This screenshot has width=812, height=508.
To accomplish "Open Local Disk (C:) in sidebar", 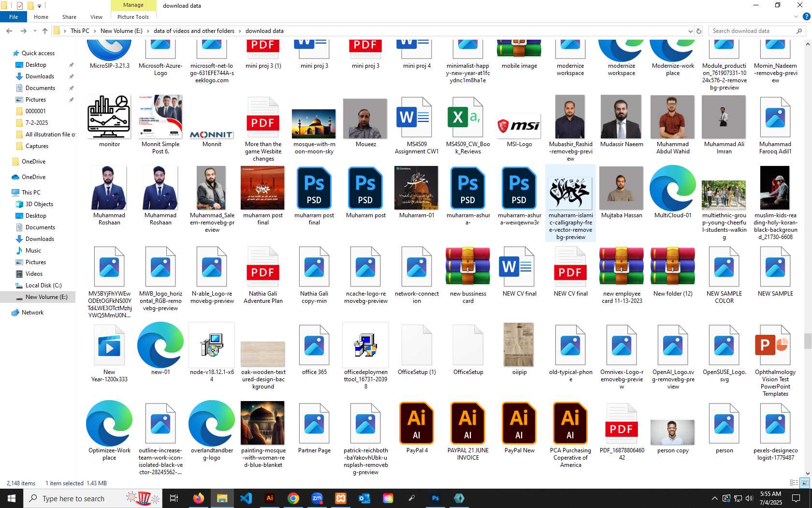I will click(x=43, y=285).
